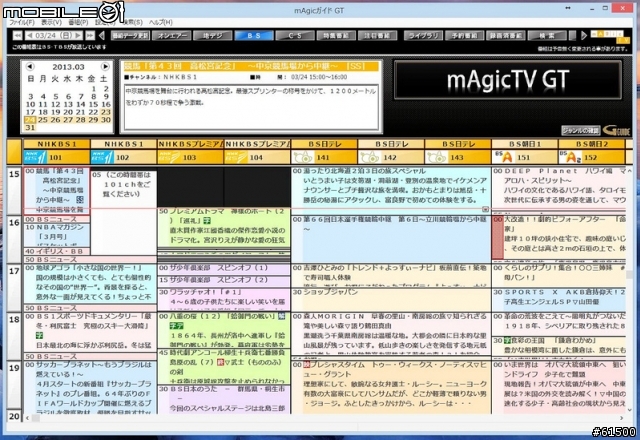Select the BS channel tab
640x440 pixels.
tap(254, 36)
